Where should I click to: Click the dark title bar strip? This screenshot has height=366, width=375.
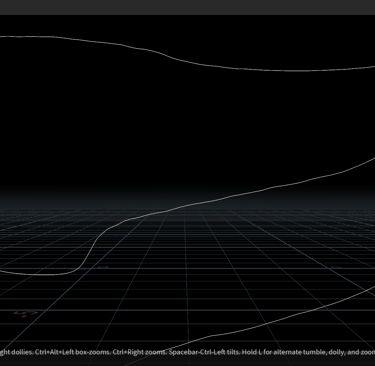(x=187, y=7)
